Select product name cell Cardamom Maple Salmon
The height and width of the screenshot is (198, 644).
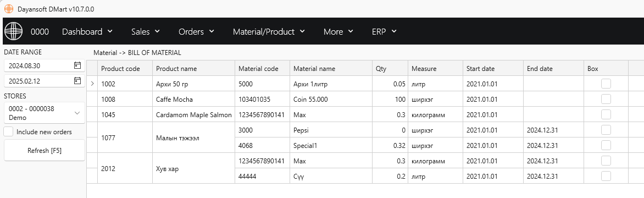tap(193, 114)
